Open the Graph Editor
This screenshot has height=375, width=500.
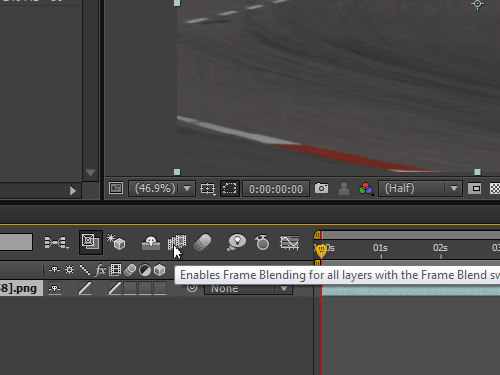pyautogui.click(x=289, y=242)
